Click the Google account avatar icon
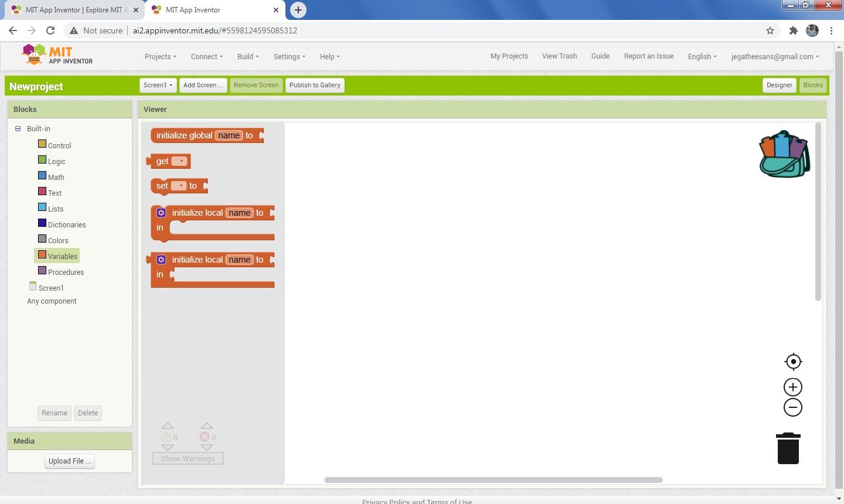Screen dimensions: 844x504 pyautogui.click(x=812, y=30)
